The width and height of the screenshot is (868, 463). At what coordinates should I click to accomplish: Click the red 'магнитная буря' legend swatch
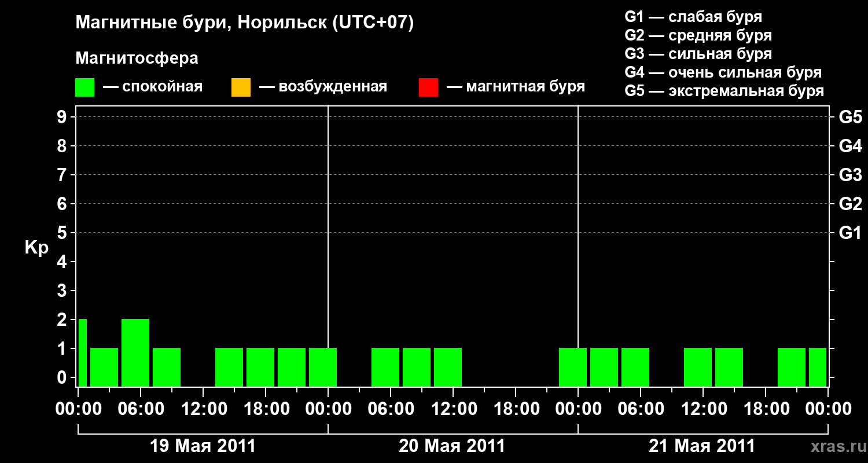click(428, 87)
